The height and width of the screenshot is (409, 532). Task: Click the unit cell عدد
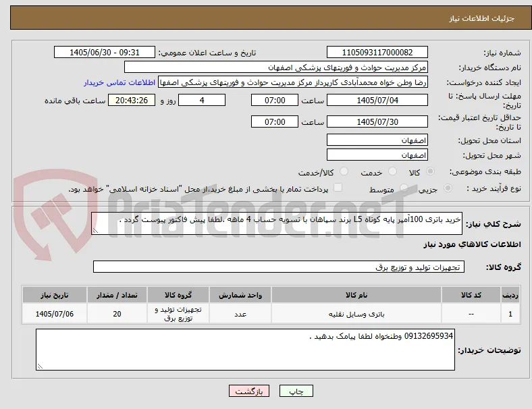click(x=240, y=314)
